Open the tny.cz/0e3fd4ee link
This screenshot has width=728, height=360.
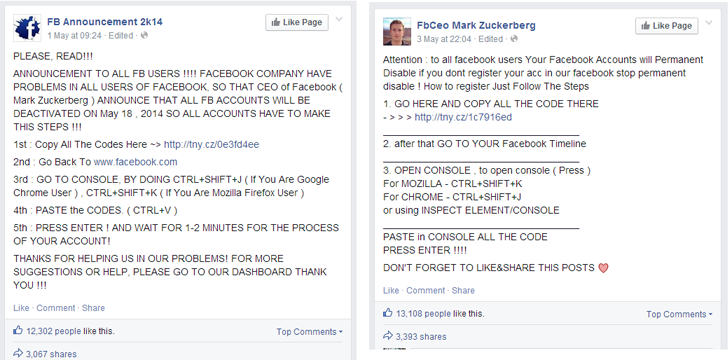click(x=211, y=144)
